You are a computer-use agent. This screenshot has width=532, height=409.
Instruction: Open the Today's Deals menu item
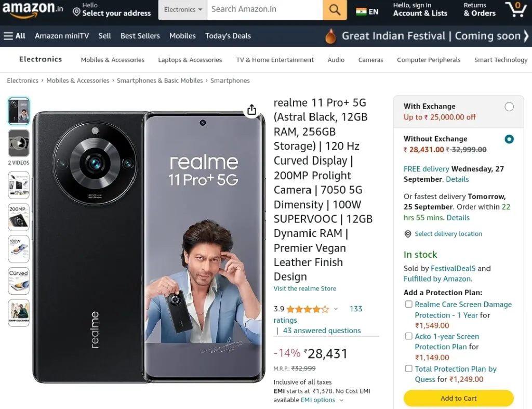(228, 36)
